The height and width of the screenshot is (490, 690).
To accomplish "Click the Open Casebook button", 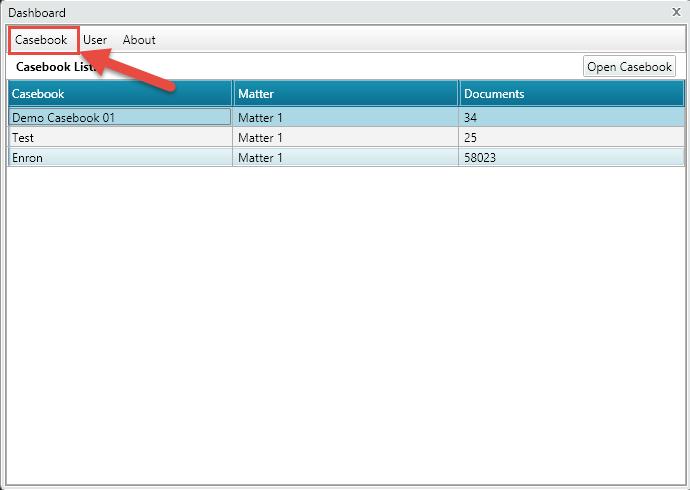I will pyautogui.click(x=629, y=67).
